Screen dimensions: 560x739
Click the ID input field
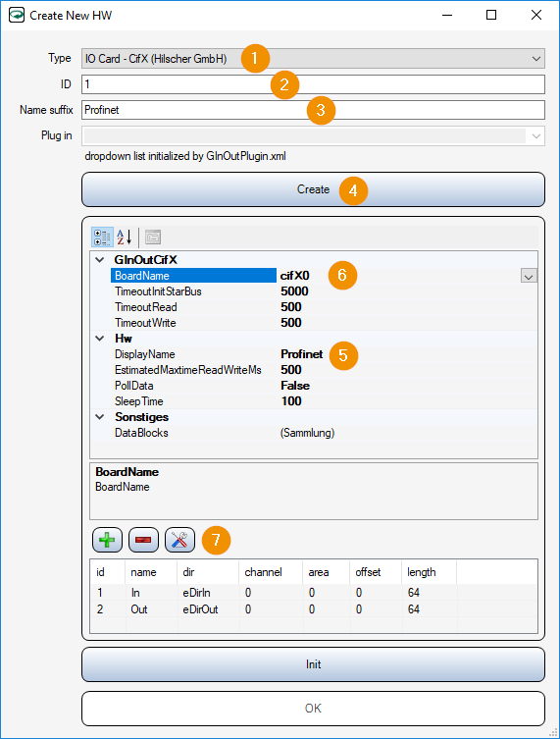click(313, 84)
